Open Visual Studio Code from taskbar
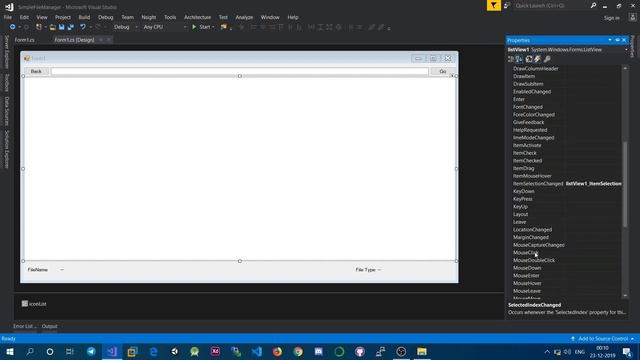640x360 pixels. click(x=257, y=351)
